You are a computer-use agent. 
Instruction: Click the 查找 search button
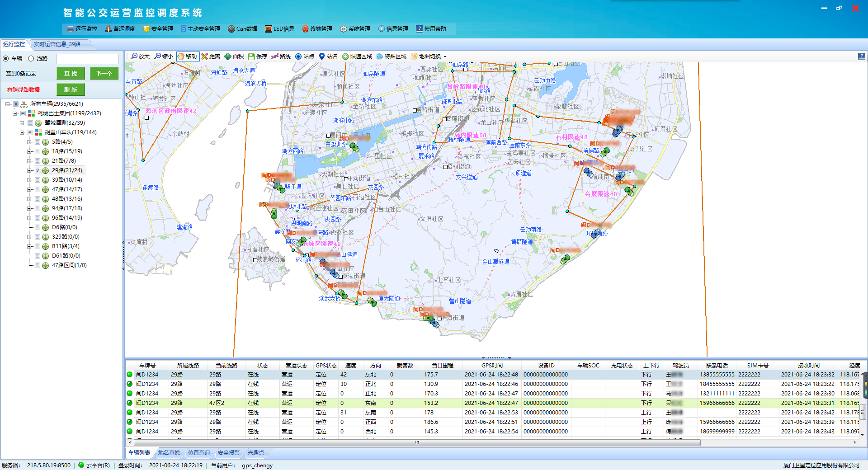tap(71, 74)
